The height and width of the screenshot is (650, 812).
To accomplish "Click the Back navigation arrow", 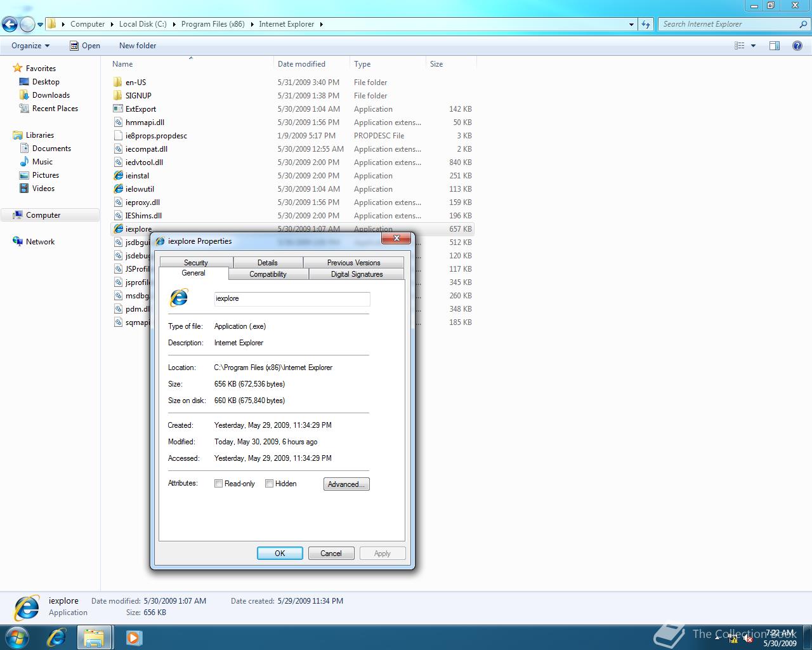I will pyautogui.click(x=10, y=25).
